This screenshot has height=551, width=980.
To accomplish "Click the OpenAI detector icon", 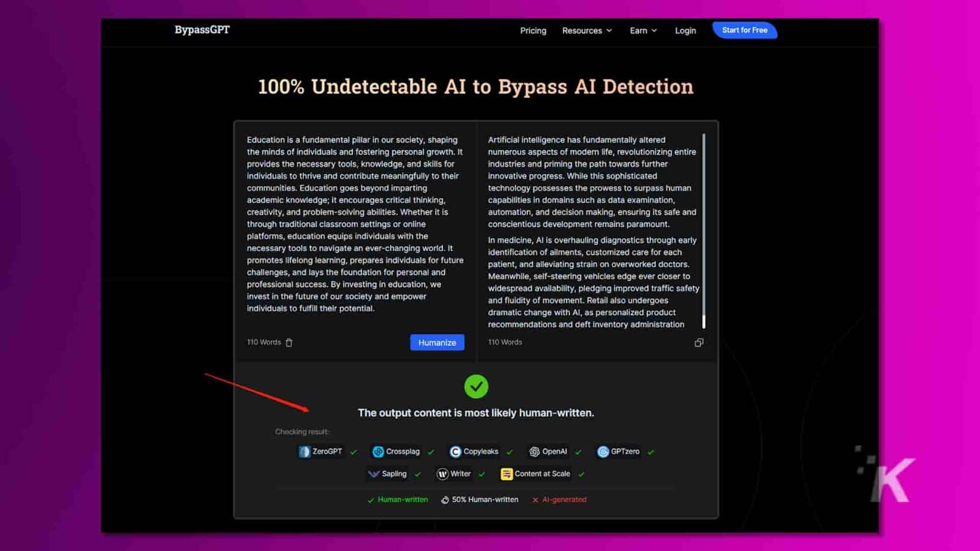I will click(x=534, y=452).
